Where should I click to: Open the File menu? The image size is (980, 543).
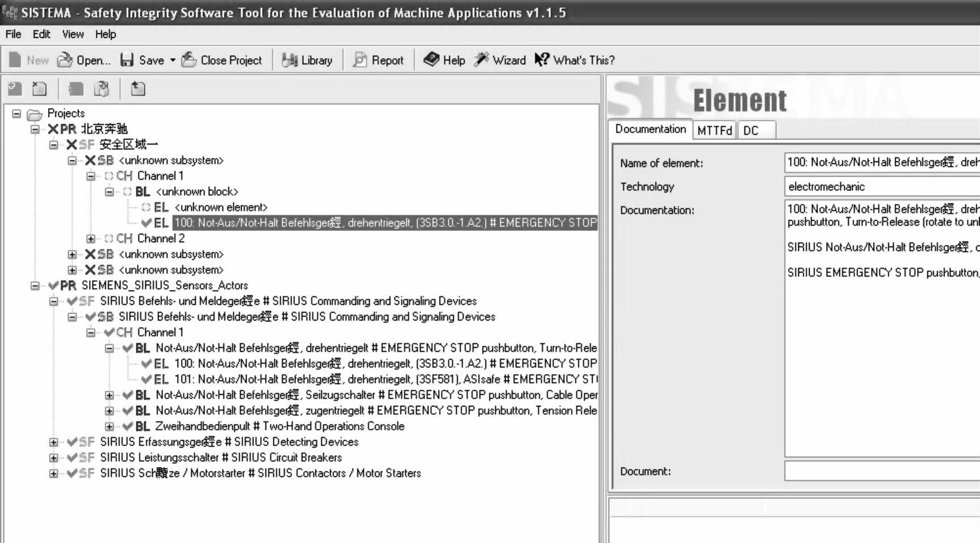click(13, 34)
